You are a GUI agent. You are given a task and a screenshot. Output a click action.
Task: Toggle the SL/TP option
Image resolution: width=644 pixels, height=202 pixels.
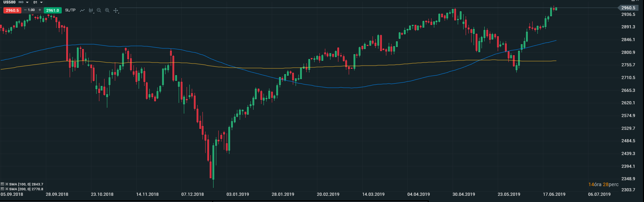[x=70, y=10]
